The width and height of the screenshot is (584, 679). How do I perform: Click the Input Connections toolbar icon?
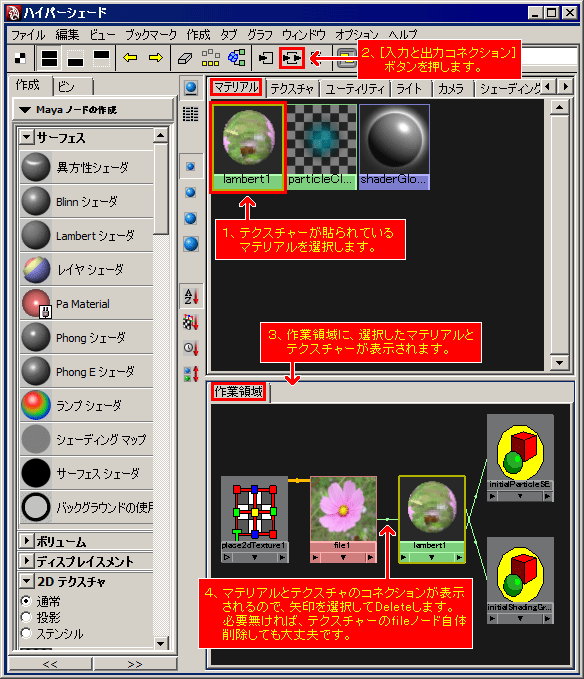(265, 58)
